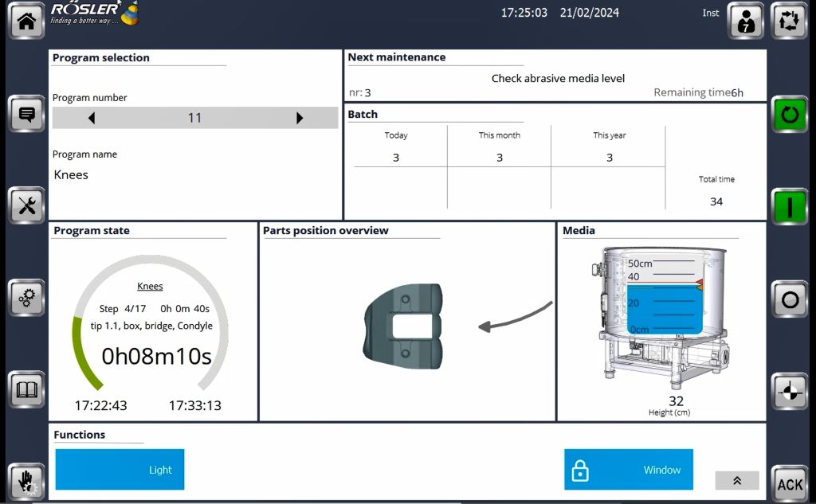Click the stop O button
Viewport: 816px width, 504px height.
tap(790, 299)
